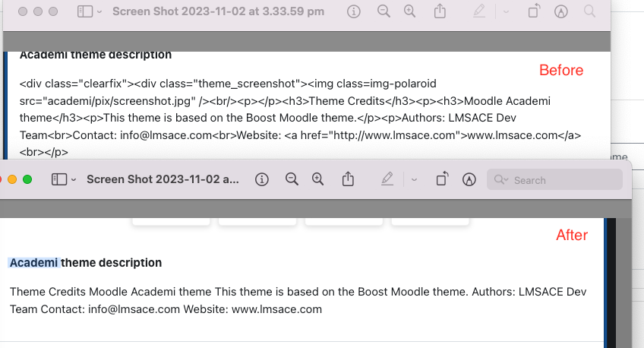This screenshot has width=644, height=348.
Task: Click the 'src="academi/pix/screenshot.jpg"' code line
Action: 285,101
